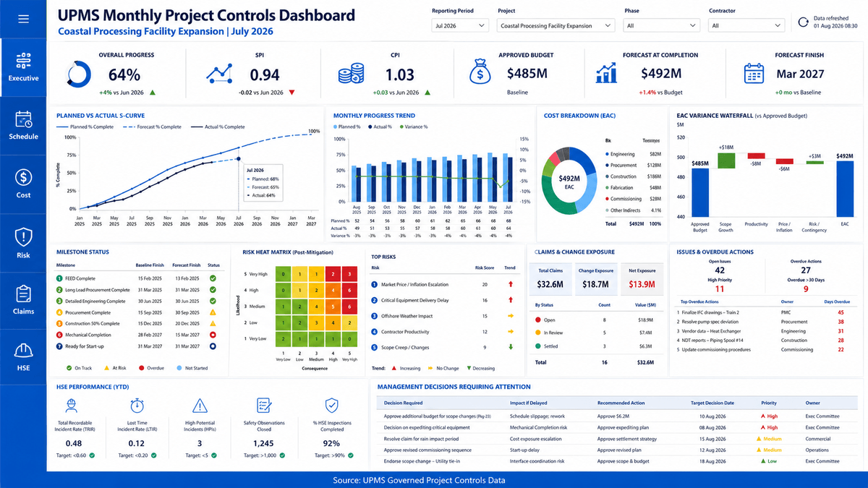Viewport: 868px width, 488px height.
Task: Click the SPI line chart icon
Action: point(220,74)
